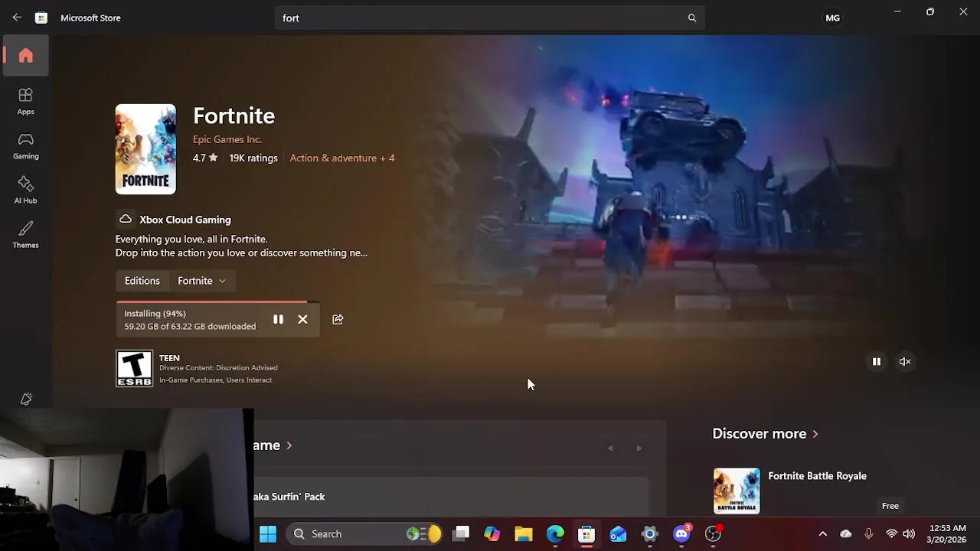Unmute the trailer video
The width and height of the screenshot is (980, 551).
point(905,361)
